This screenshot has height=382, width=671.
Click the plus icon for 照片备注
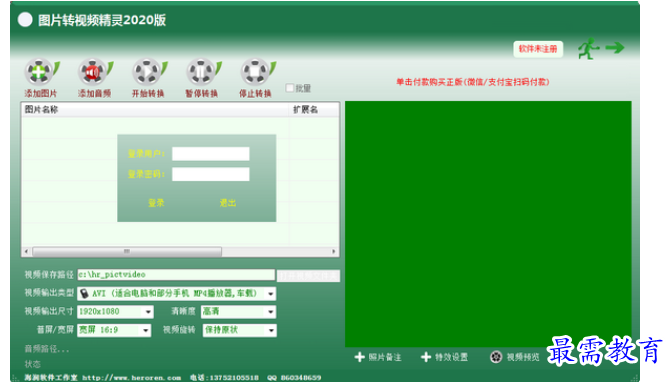point(360,357)
